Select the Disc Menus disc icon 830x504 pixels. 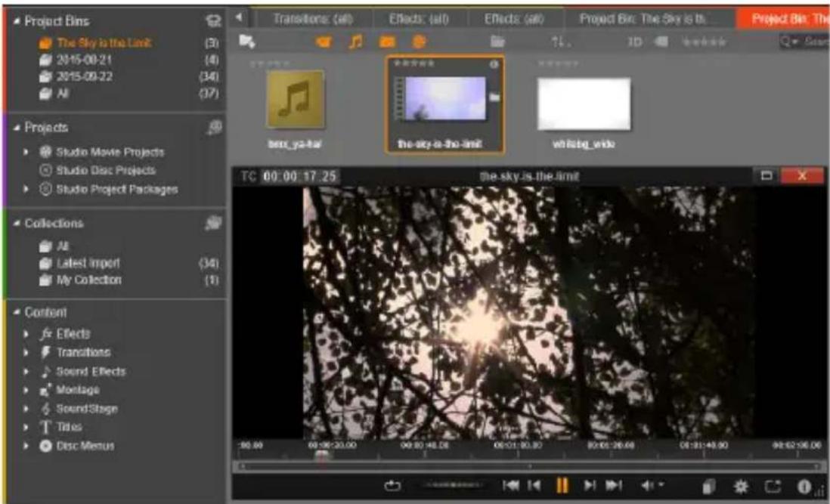[46, 446]
